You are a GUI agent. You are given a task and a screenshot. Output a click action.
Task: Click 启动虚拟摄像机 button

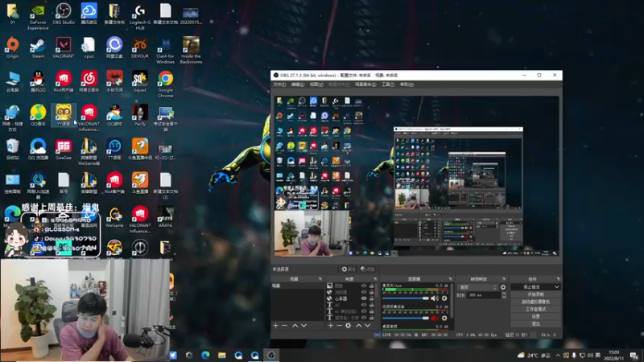(535, 302)
